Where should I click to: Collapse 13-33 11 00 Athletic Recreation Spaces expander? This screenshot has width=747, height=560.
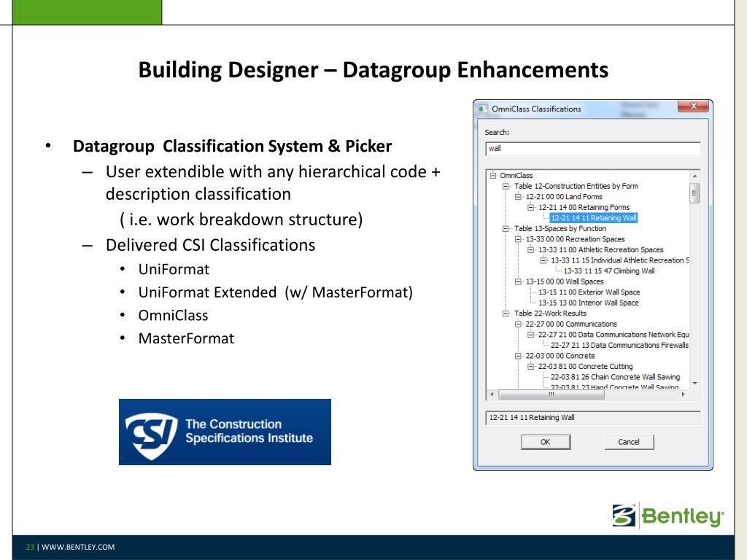click(x=531, y=249)
